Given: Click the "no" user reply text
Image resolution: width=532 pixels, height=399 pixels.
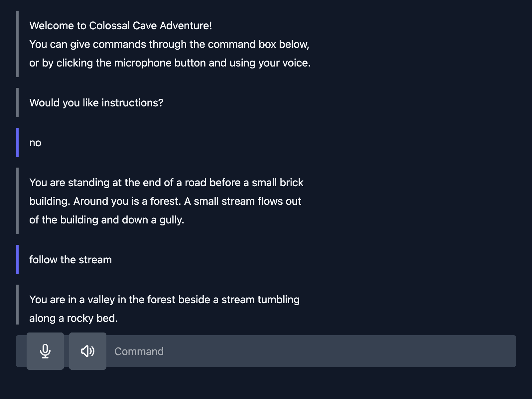Looking at the screenshot, I should pyautogui.click(x=35, y=143).
